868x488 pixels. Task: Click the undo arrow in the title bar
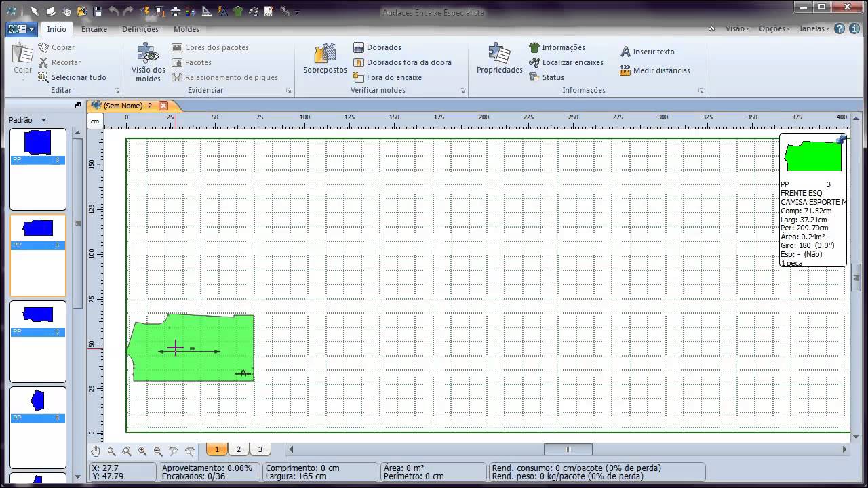tap(113, 11)
